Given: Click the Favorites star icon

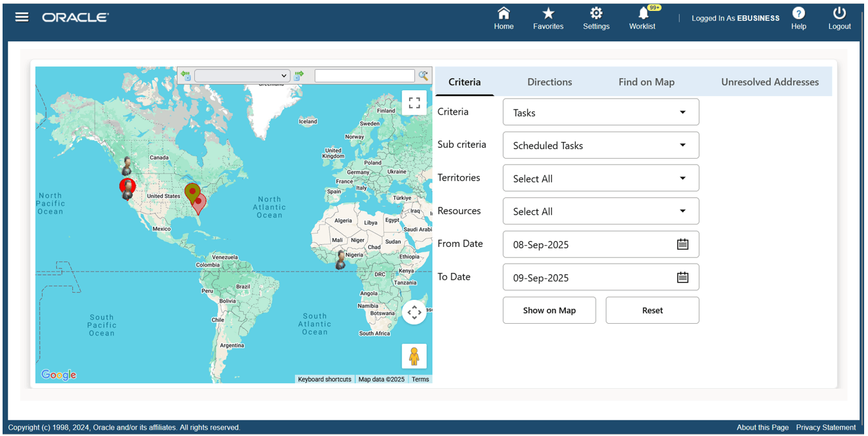Looking at the screenshot, I should (x=548, y=14).
